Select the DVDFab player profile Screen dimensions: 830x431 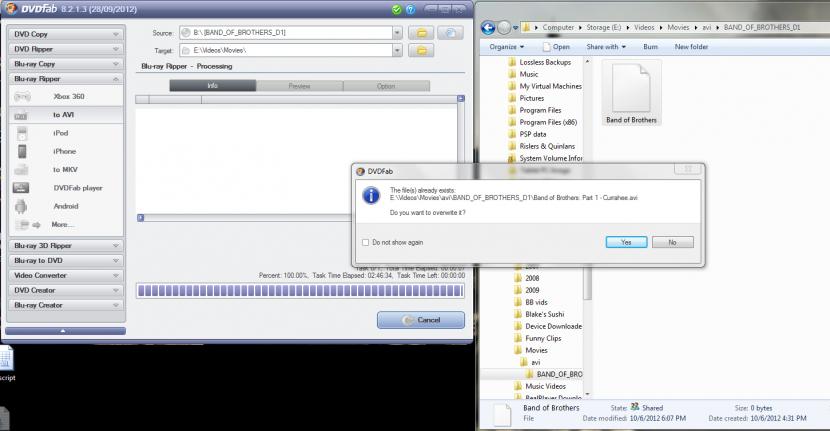click(x=77, y=188)
